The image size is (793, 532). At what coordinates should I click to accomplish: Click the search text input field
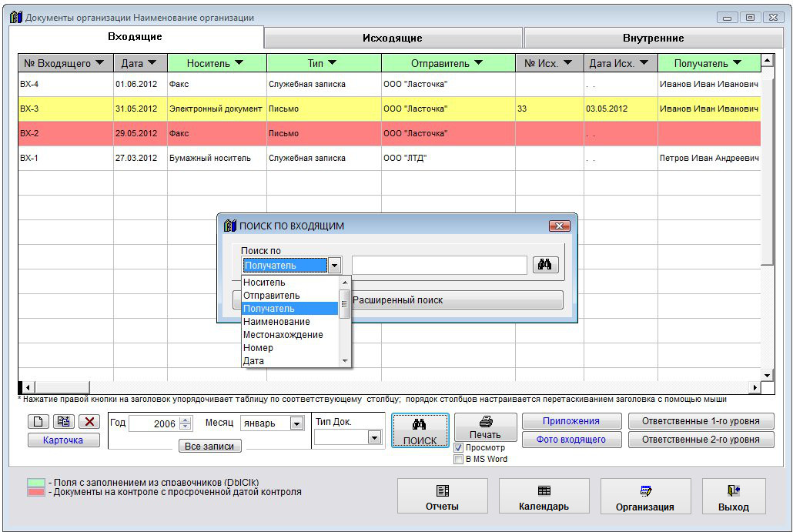[439, 265]
